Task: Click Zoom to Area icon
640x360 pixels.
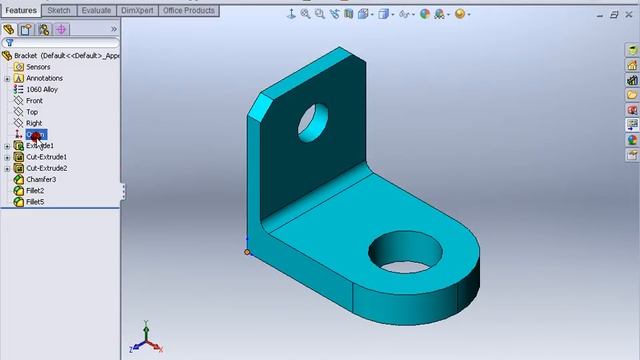Action: [x=320, y=14]
